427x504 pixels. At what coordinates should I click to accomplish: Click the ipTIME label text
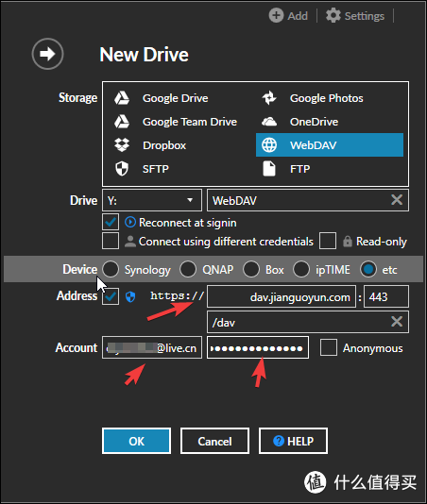click(x=333, y=270)
